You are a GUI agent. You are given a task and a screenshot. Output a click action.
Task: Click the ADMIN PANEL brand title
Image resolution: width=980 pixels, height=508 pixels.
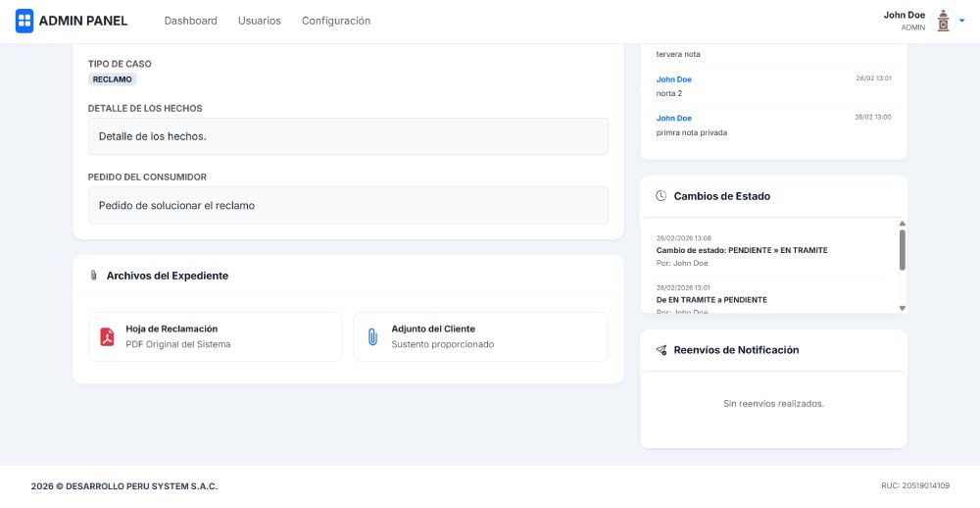83,21
